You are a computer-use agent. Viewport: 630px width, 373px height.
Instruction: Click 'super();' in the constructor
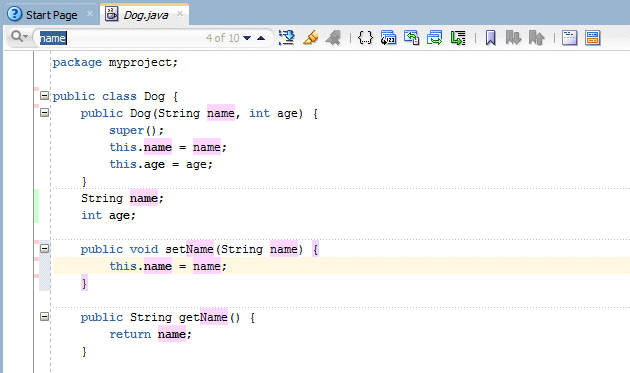pyautogui.click(x=137, y=131)
